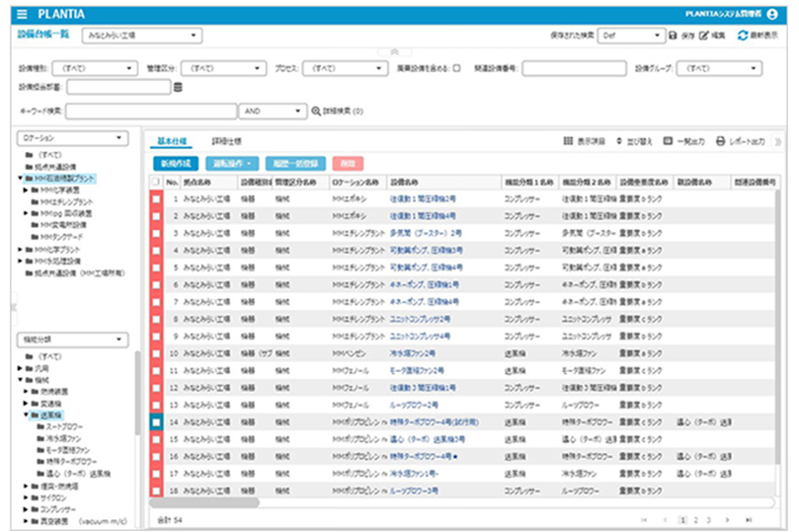The height and width of the screenshot is (532, 799).
Task: Expand the MM化学プラント tree node
Action: [21, 250]
